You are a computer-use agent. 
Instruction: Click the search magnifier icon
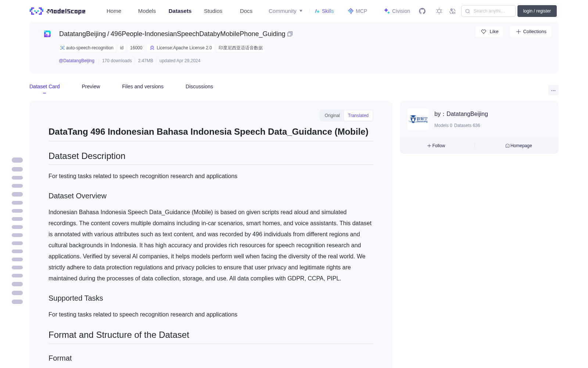pos(467,11)
